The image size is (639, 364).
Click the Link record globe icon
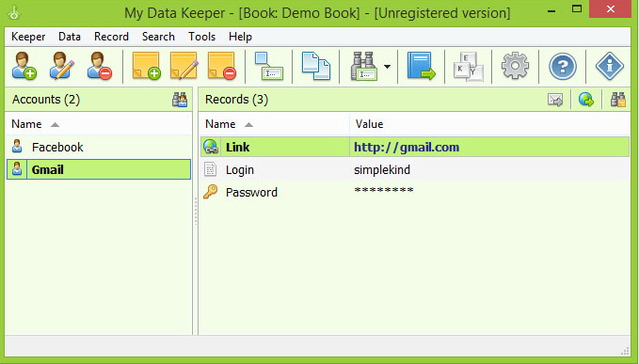coord(211,147)
